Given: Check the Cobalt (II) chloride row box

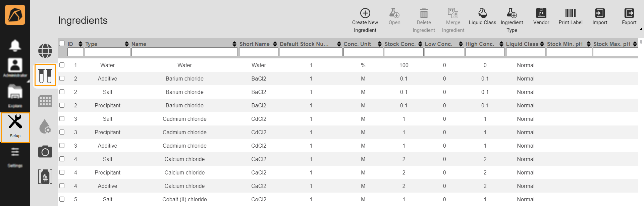Looking at the screenshot, I should [62, 199].
